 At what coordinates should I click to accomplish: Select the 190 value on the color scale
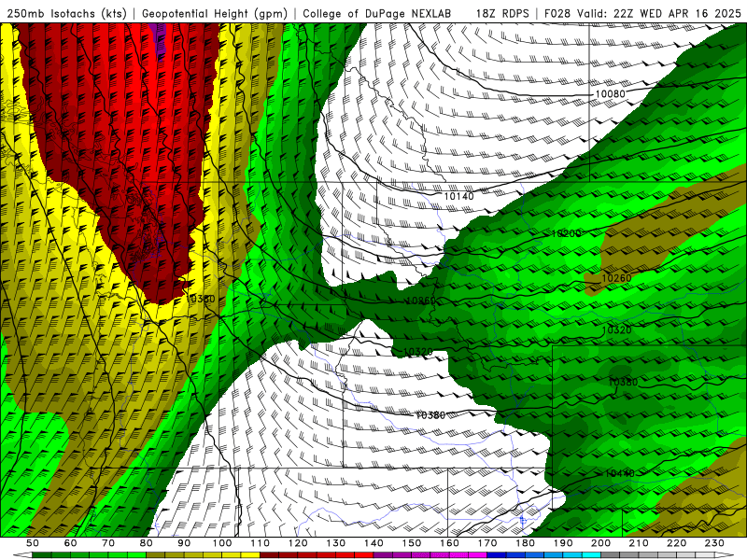tap(563, 543)
